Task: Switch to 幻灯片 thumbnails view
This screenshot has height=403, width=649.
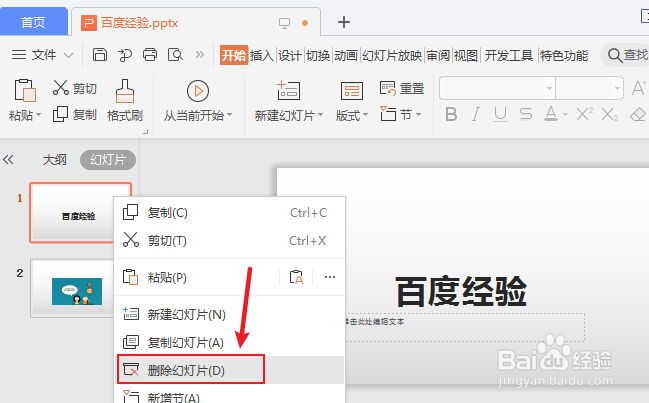Action: coord(108,160)
